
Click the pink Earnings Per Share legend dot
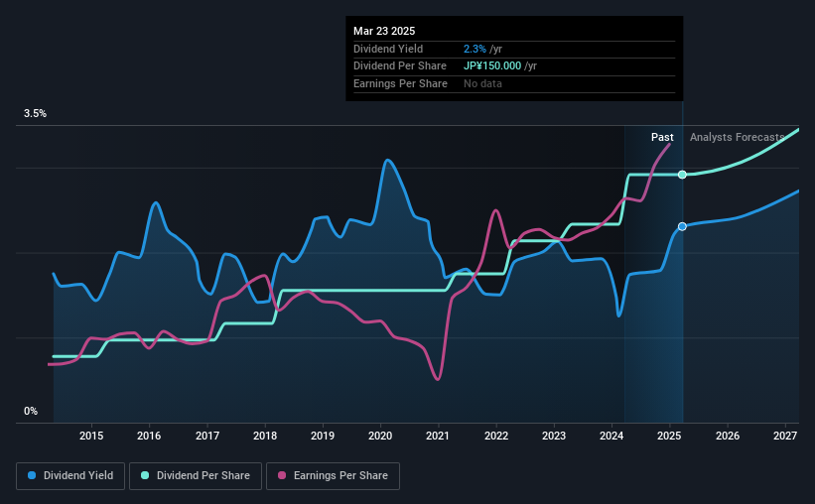(x=282, y=475)
